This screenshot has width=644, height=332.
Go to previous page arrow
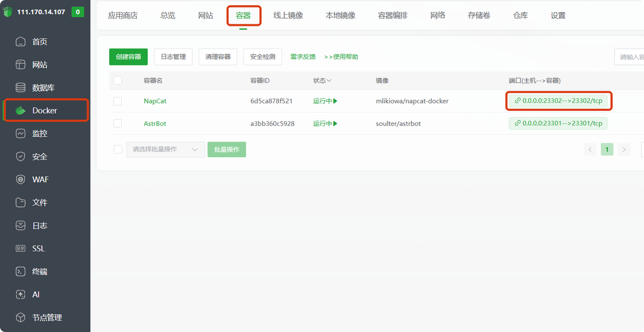590,149
